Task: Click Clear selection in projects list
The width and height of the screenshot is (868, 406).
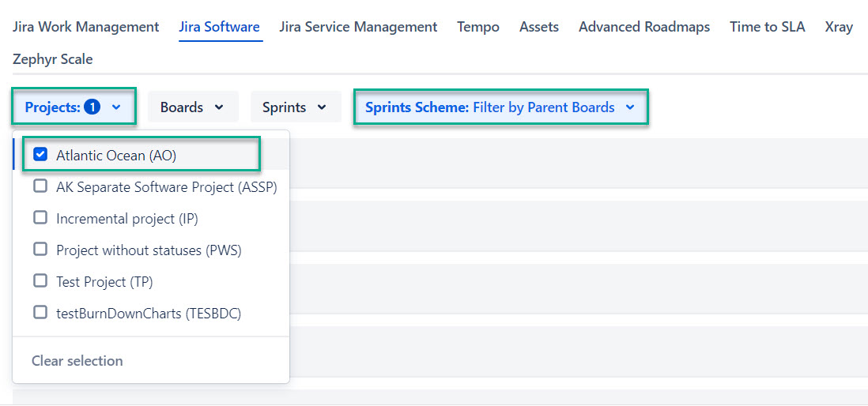Action: (x=77, y=360)
